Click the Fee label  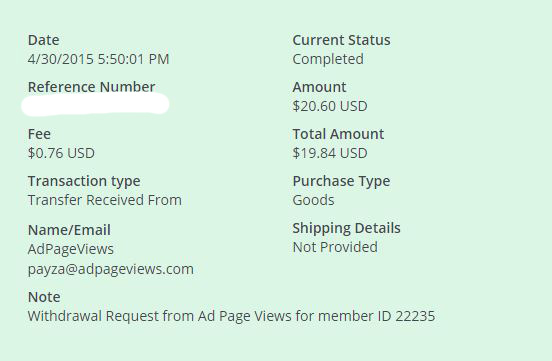39,134
